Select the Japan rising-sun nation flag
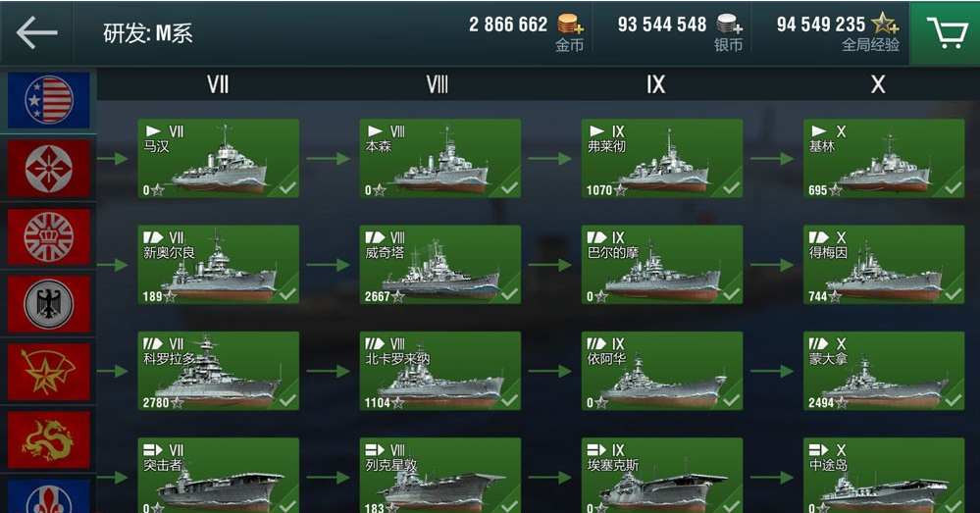Image resolution: width=980 pixels, height=513 pixels. pos(49,169)
